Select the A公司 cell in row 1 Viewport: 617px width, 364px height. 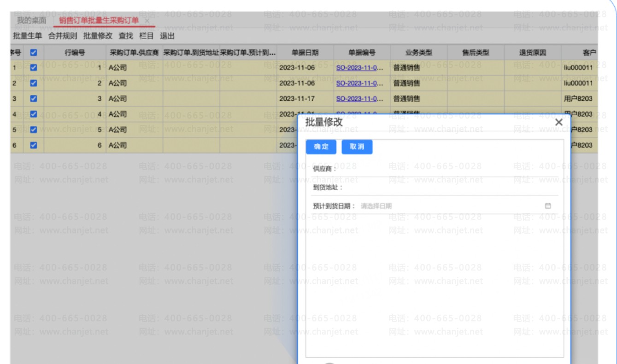pyautogui.click(x=134, y=68)
